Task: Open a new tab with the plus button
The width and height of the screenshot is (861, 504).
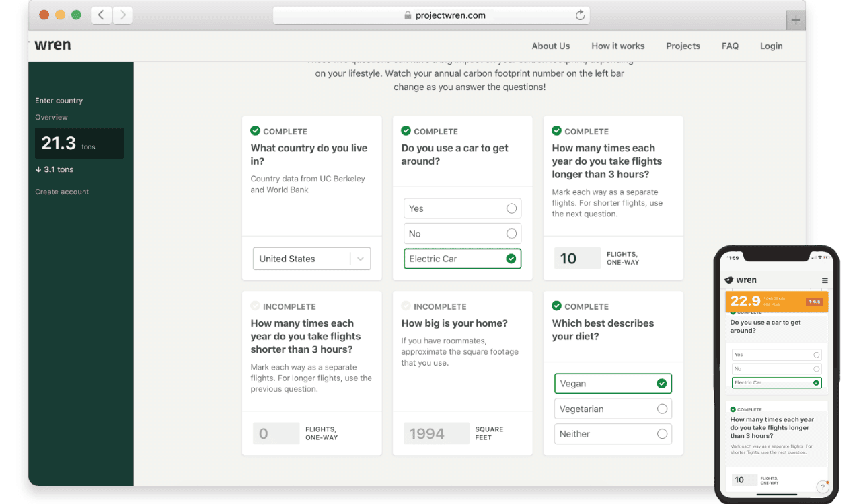Action: [x=796, y=20]
